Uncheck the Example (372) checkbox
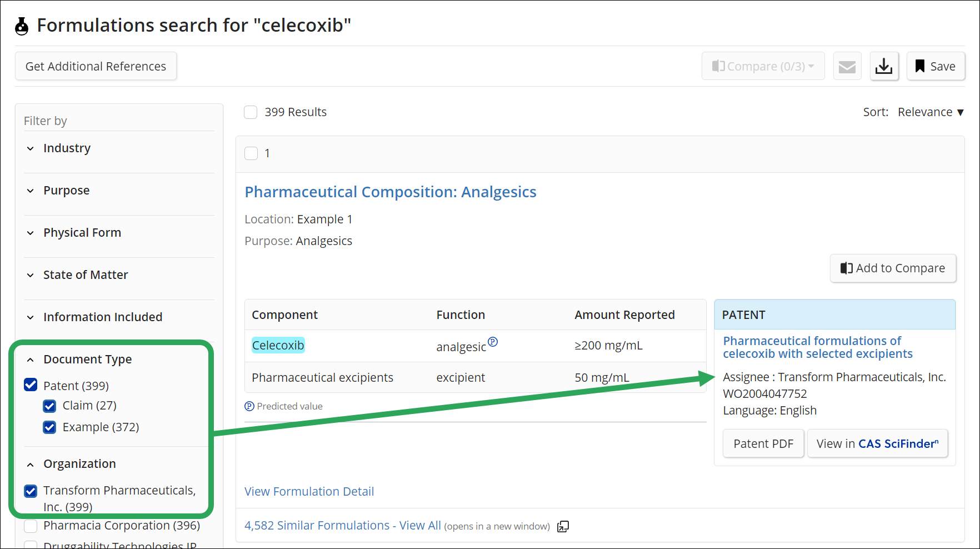 pos(49,427)
